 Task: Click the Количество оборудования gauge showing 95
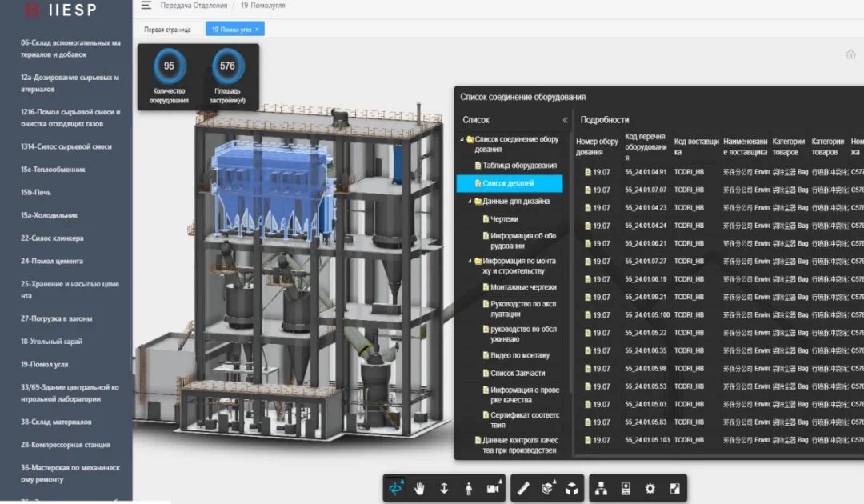coord(169,66)
